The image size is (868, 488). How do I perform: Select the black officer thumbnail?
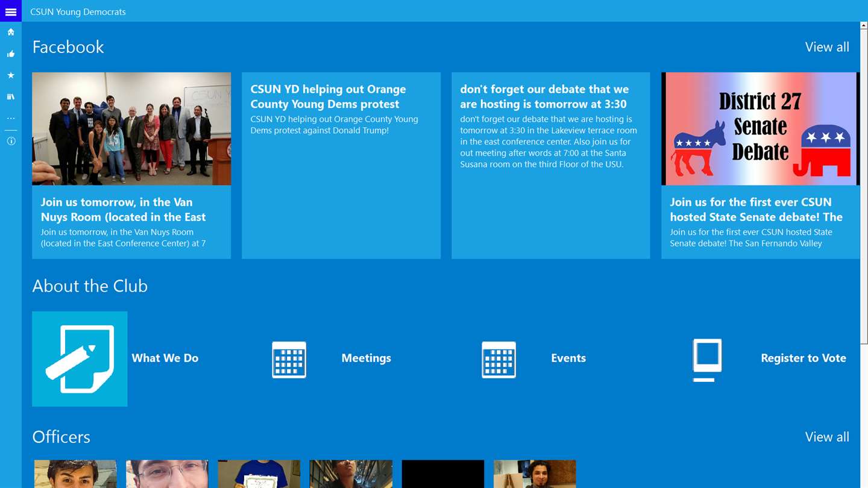point(442,474)
